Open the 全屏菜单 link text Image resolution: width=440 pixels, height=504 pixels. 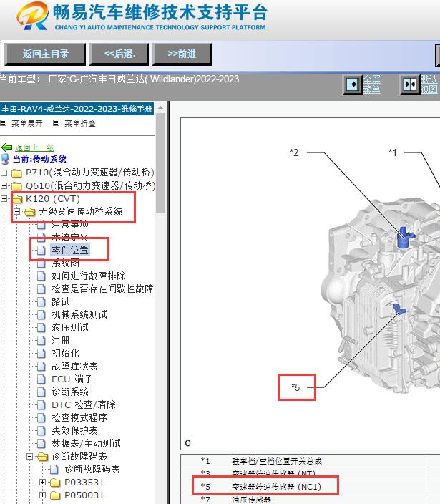(x=372, y=84)
